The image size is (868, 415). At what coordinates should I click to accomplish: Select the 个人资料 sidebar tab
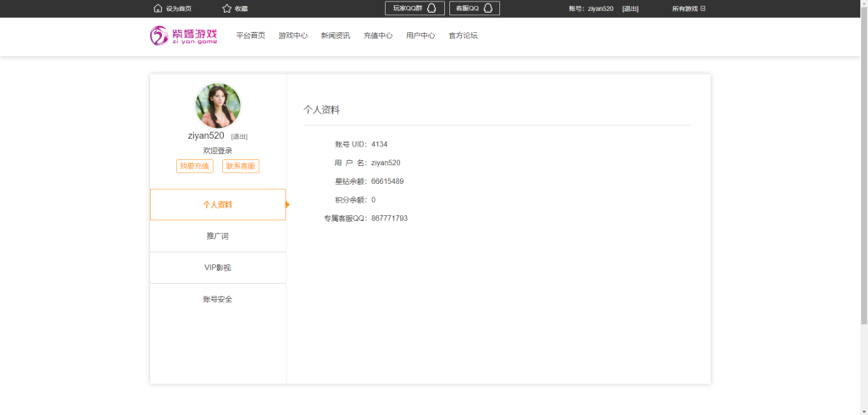click(218, 205)
